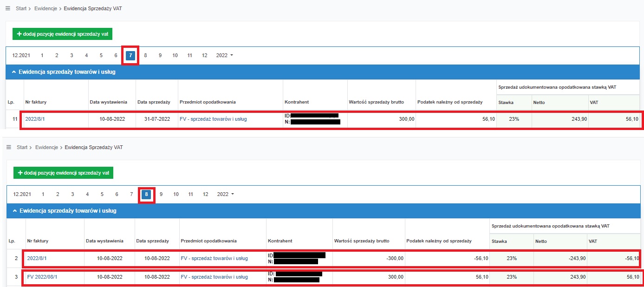
Task: Collapse the lower 'Ewidencja sprzedaży towarów i usług' section
Action: coord(15,211)
